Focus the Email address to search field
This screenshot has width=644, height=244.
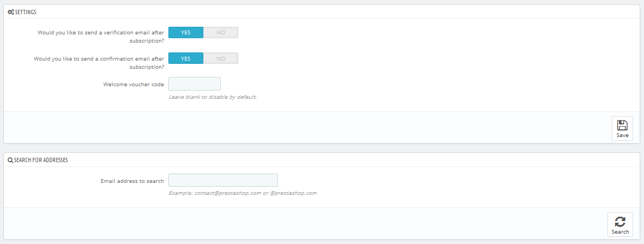pos(223,181)
